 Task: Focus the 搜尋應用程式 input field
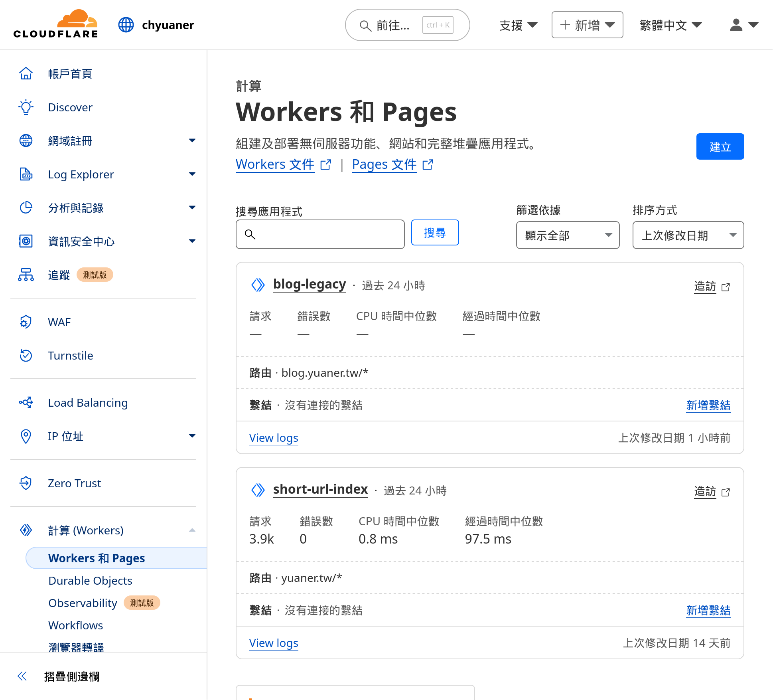[x=320, y=234]
